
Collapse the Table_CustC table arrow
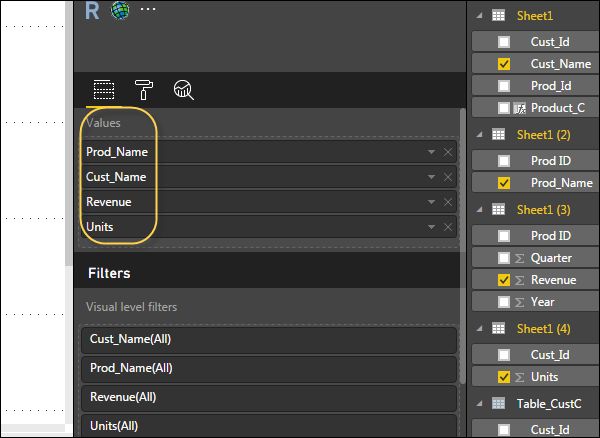tap(480, 404)
